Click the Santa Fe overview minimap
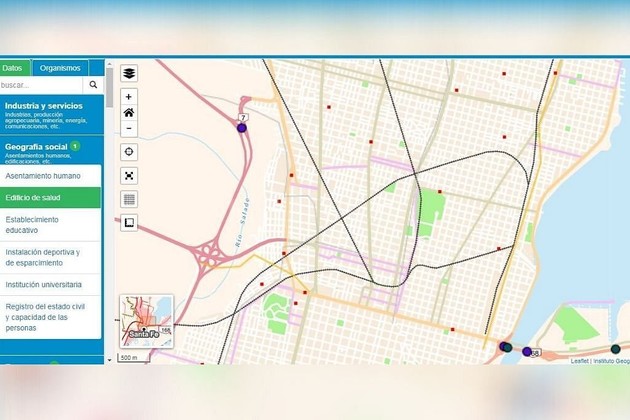630x420 pixels. pos(146,320)
